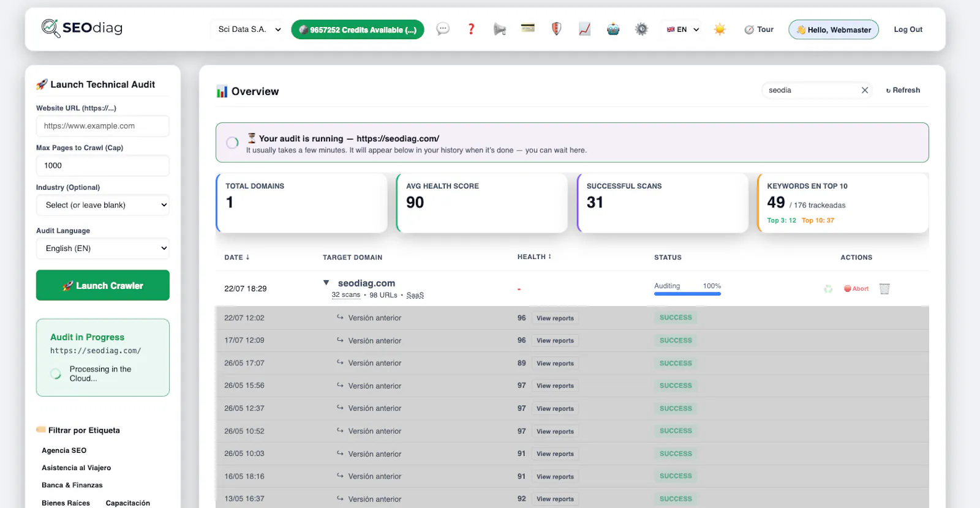This screenshot has height=508, width=980.
Task: Click the Max Pages to Crawl field
Action: point(103,166)
